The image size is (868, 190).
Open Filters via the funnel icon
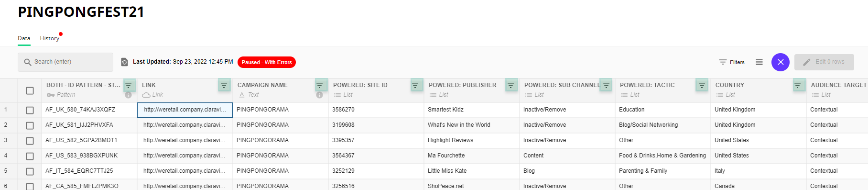723,62
